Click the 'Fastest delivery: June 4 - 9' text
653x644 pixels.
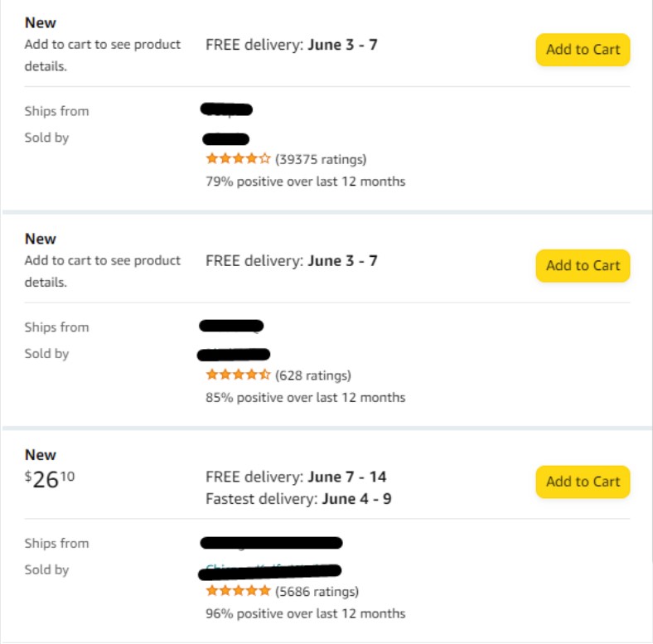coord(298,499)
